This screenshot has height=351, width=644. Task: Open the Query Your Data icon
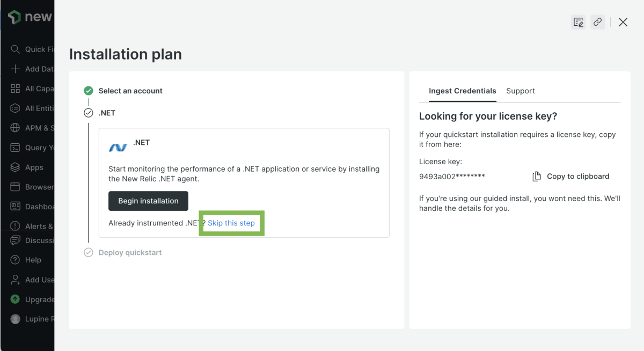(x=15, y=148)
